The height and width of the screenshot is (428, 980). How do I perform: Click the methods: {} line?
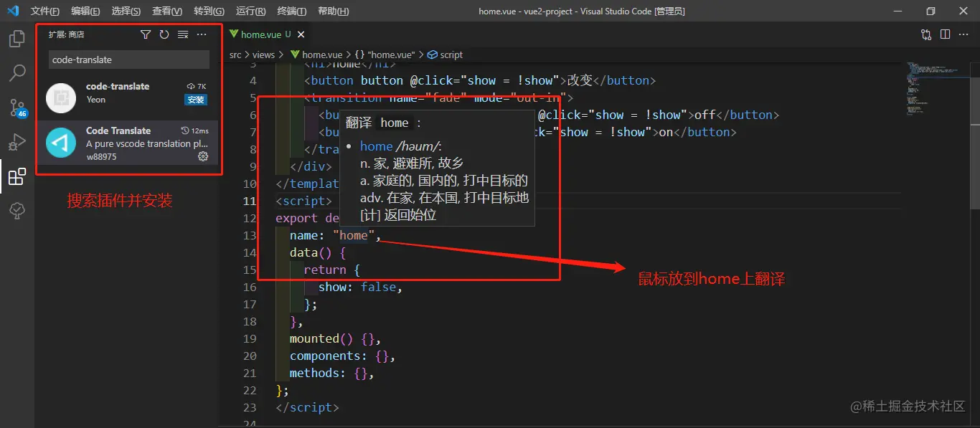pos(331,373)
